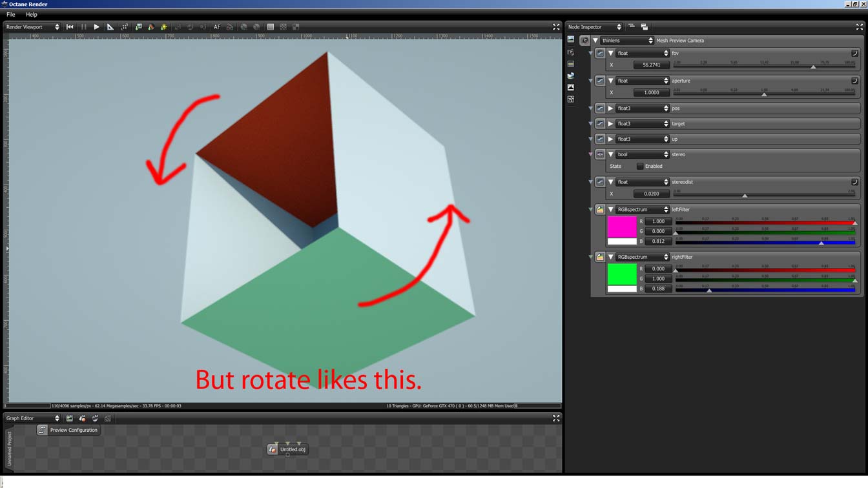Expand the target float3 node
Image resolution: width=868 pixels, height=488 pixels.
[610, 124]
